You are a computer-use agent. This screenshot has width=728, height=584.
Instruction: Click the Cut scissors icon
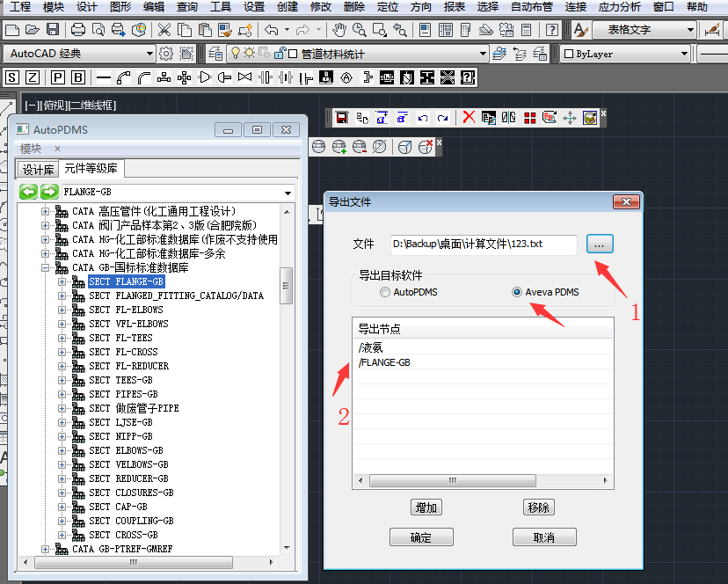point(164,31)
